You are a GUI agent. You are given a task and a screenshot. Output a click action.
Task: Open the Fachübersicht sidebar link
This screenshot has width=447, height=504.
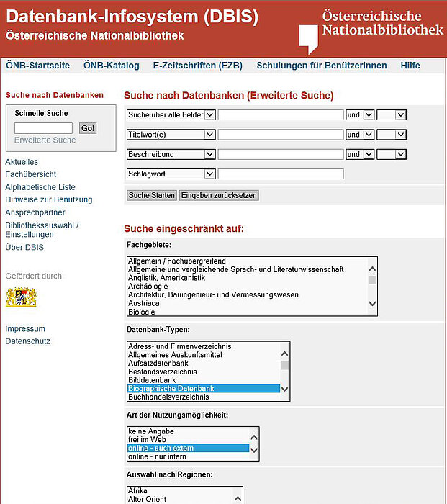click(30, 174)
